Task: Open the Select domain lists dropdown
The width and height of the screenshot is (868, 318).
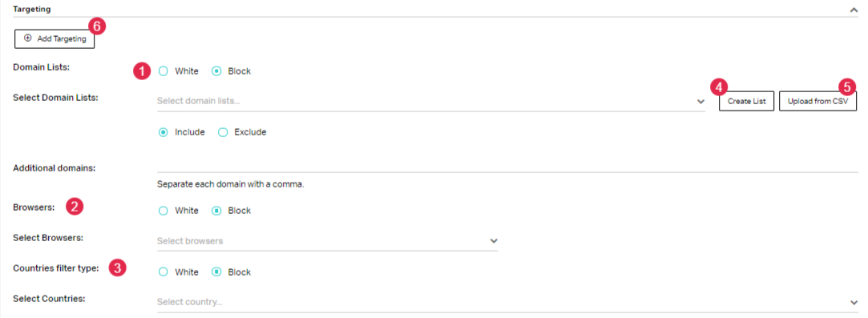Action: click(x=430, y=101)
